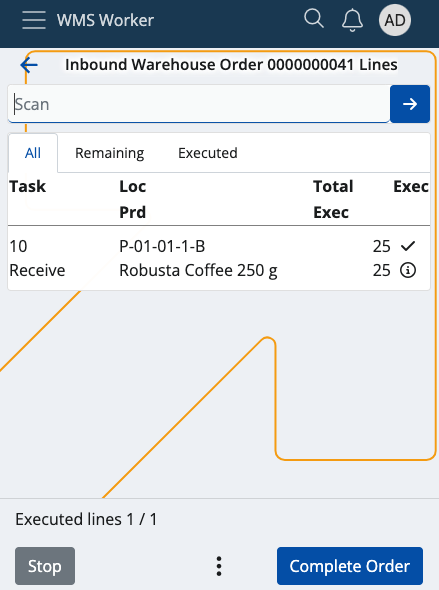The image size is (439, 590).
Task: Click the Task column header
Action: click(27, 187)
